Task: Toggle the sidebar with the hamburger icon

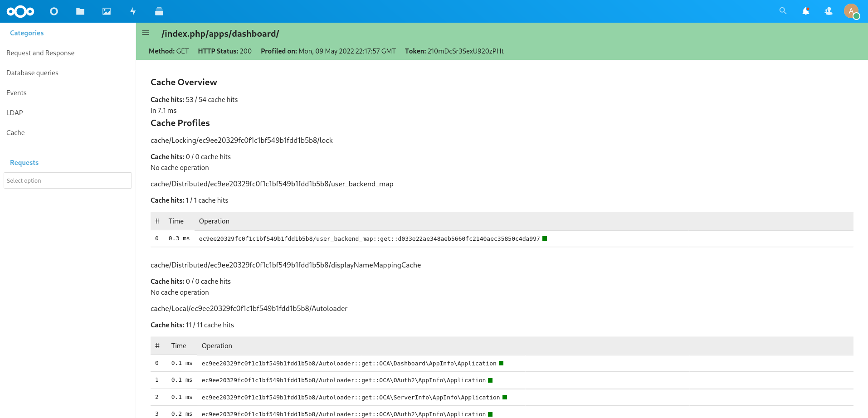Action: point(146,33)
